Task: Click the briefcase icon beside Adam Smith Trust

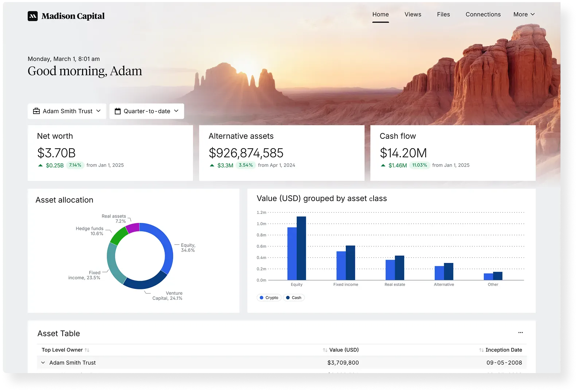Action: tap(36, 111)
